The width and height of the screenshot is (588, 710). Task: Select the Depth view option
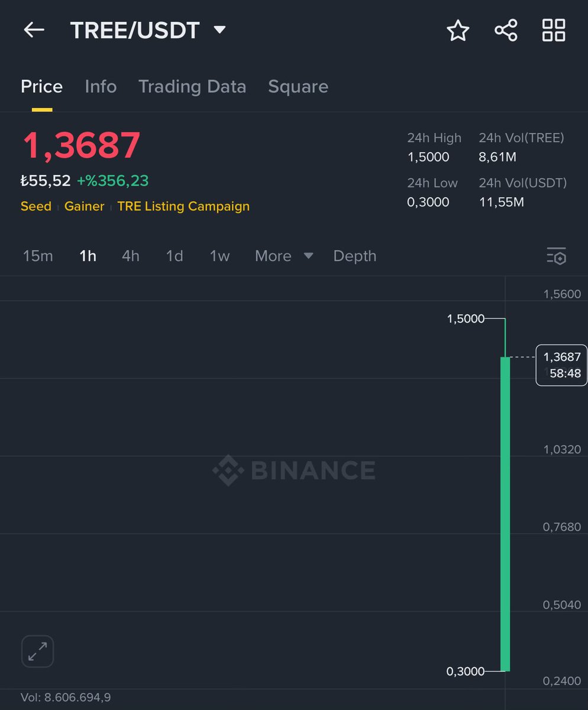(354, 256)
